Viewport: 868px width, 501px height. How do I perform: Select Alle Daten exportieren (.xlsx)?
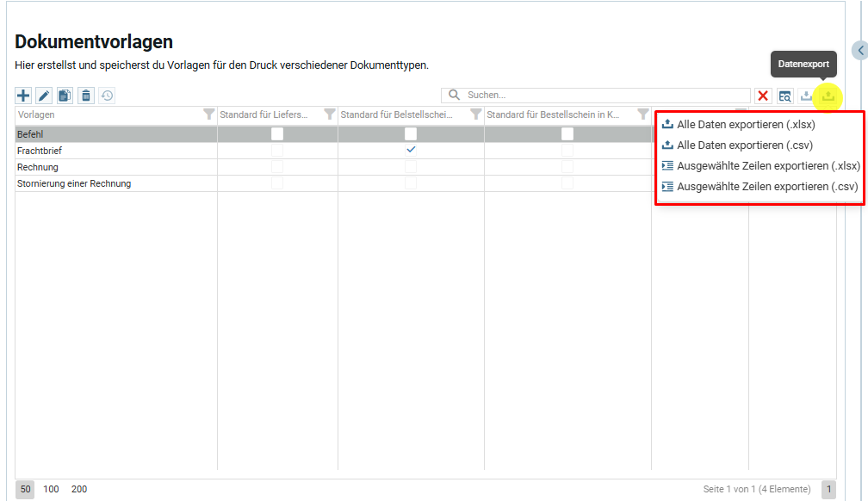pos(746,124)
